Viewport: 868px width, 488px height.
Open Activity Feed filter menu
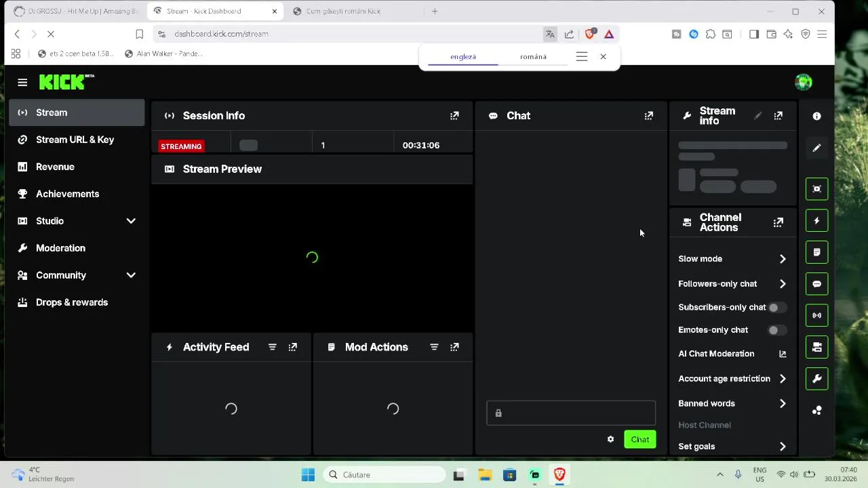coord(272,347)
